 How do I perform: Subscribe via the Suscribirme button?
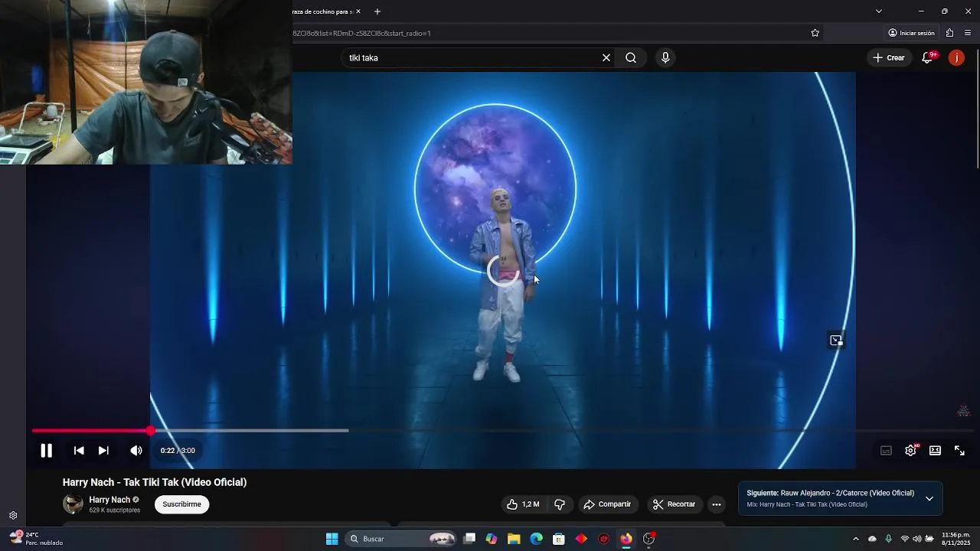point(181,504)
